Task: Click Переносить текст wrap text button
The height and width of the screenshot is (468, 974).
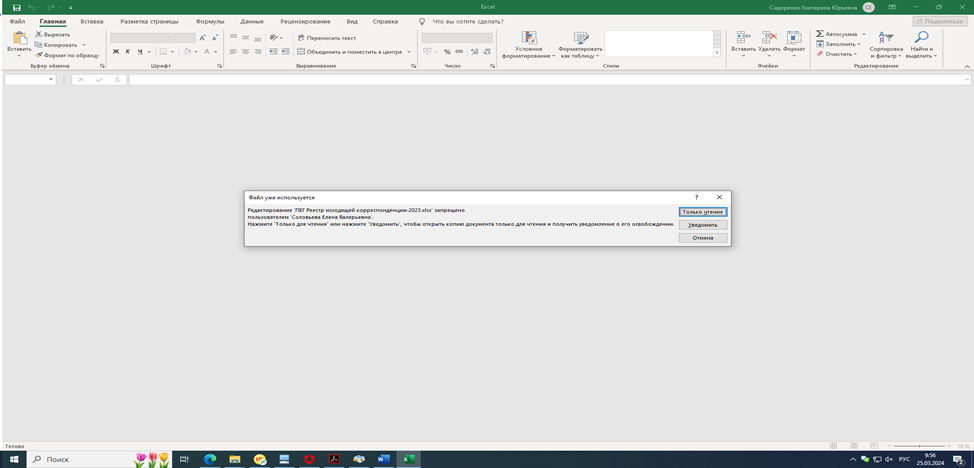Action: tap(327, 38)
